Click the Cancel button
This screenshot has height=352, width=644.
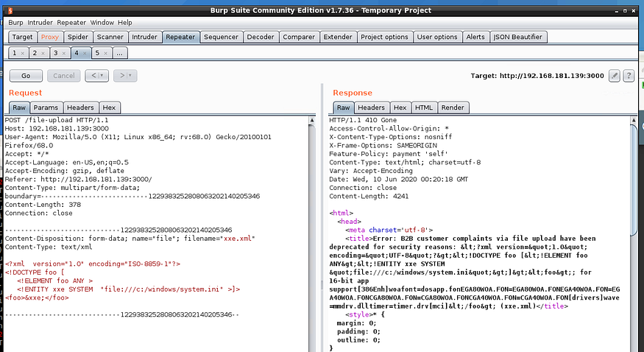click(x=63, y=76)
